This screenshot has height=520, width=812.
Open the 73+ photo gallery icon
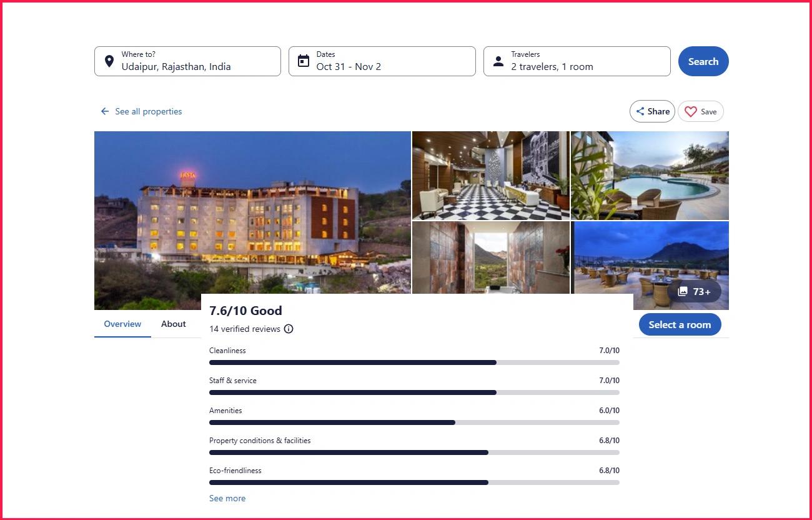click(x=683, y=291)
